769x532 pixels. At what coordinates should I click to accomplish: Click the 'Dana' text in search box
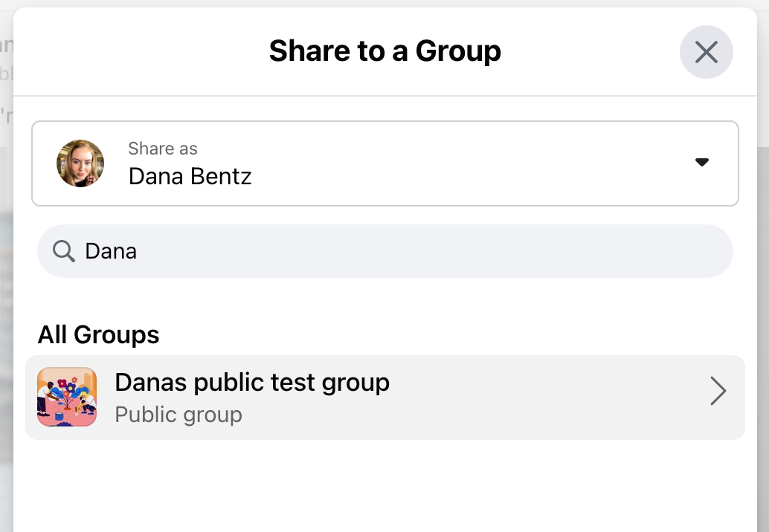111,251
